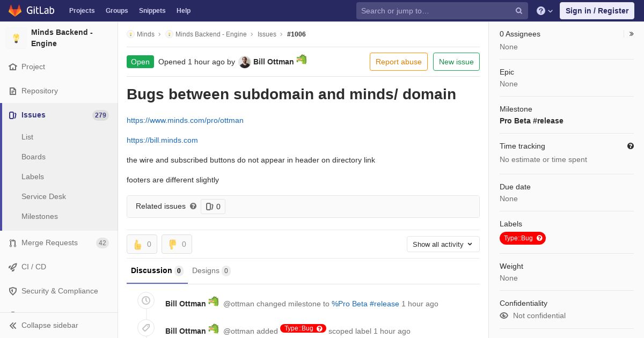The width and height of the screenshot is (644, 338).
Task: Open the Groups menu
Action: [117, 11]
